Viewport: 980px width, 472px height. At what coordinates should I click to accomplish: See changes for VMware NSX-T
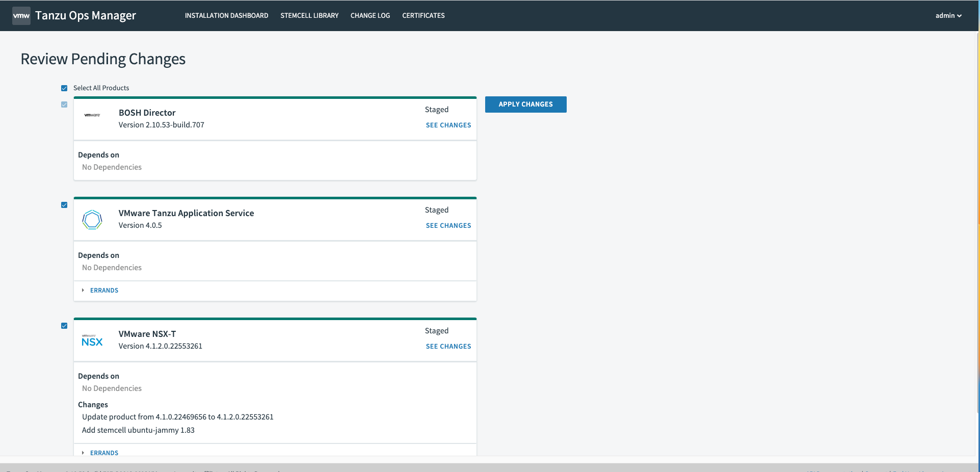pos(448,347)
